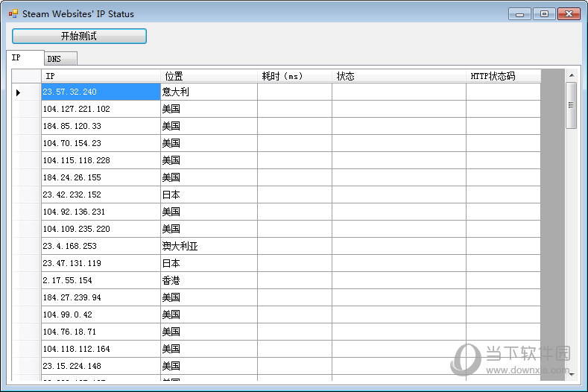Click the 澳大利亚 location cell
The width and height of the screenshot is (588, 392).
click(209, 246)
